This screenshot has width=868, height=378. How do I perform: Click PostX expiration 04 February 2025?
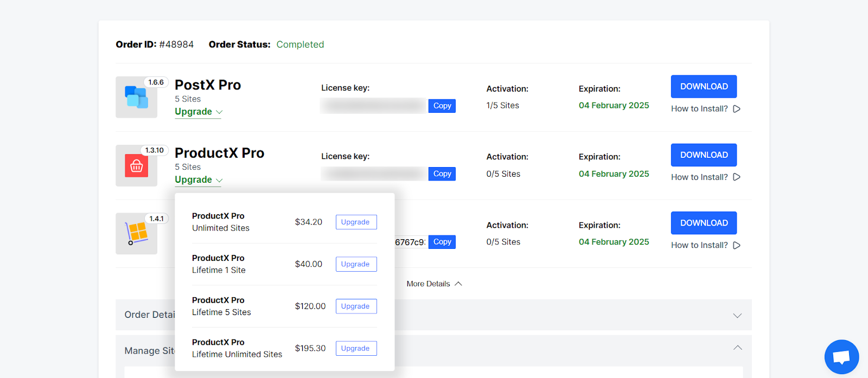pos(614,105)
